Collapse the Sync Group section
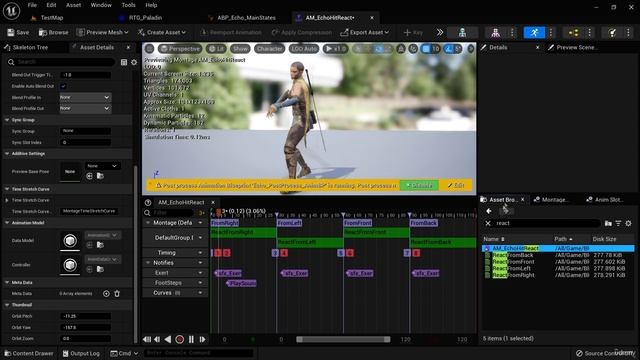Screen dimensions: 640x360 pyautogui.click(x=7, y=120)
